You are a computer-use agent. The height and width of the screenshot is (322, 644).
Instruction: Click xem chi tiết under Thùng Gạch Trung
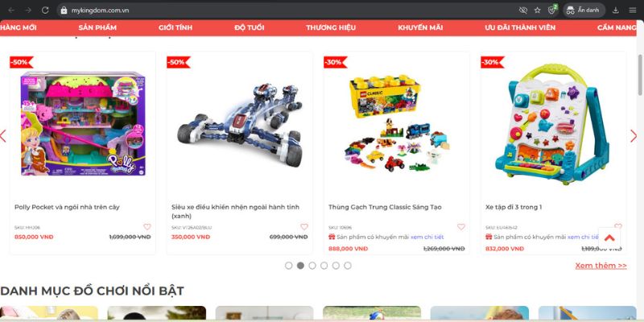[x=427, y=237]
